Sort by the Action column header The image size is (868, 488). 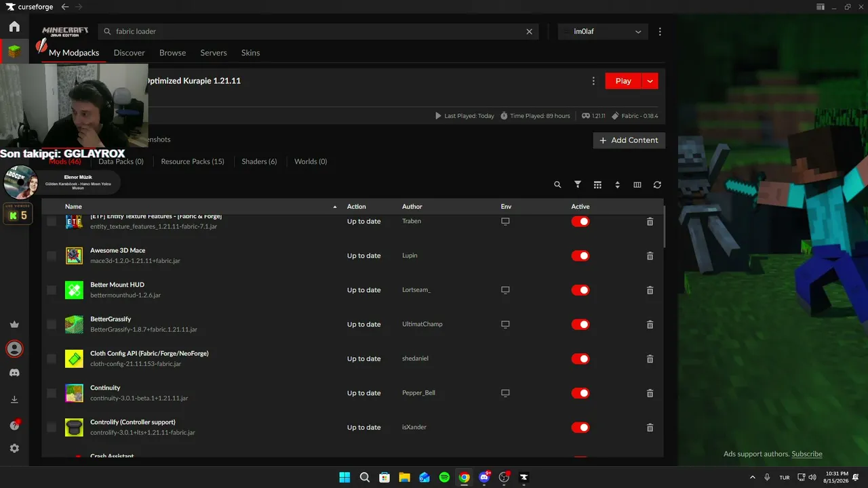(357, 207)
